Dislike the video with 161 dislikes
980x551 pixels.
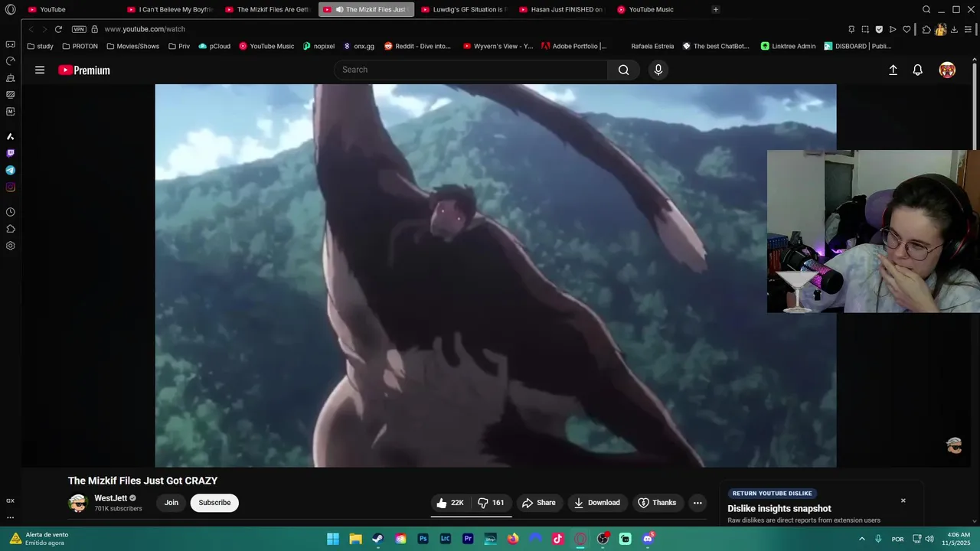(491, 503)
